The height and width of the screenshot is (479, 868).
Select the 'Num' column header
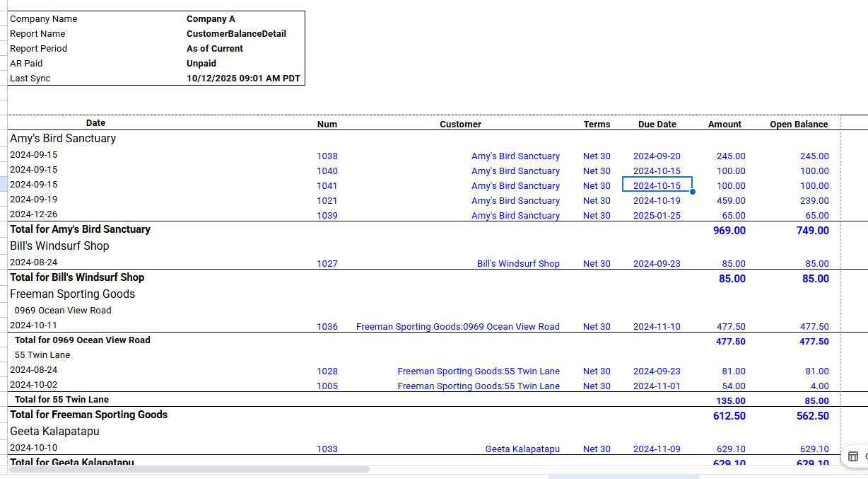tap(327, 124)
